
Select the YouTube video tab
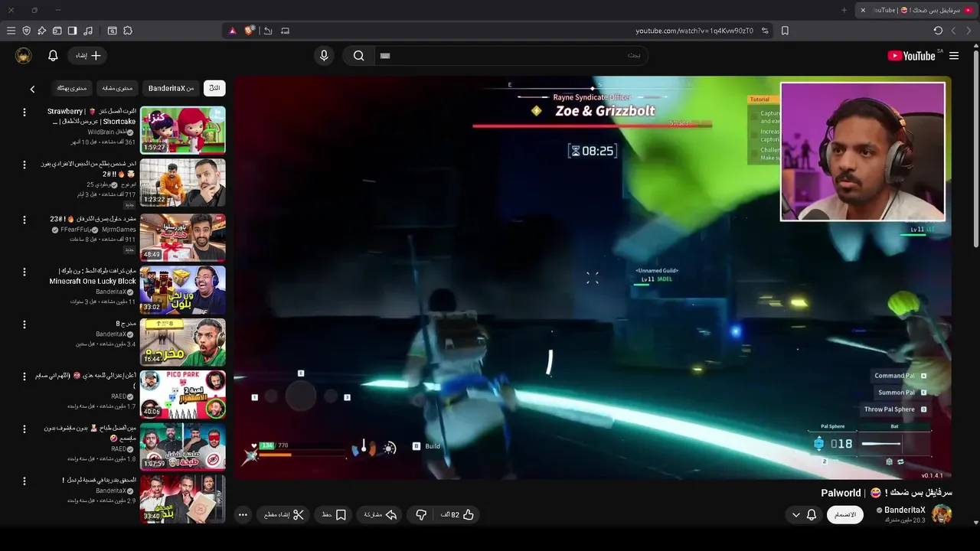[x=917, y=10]
